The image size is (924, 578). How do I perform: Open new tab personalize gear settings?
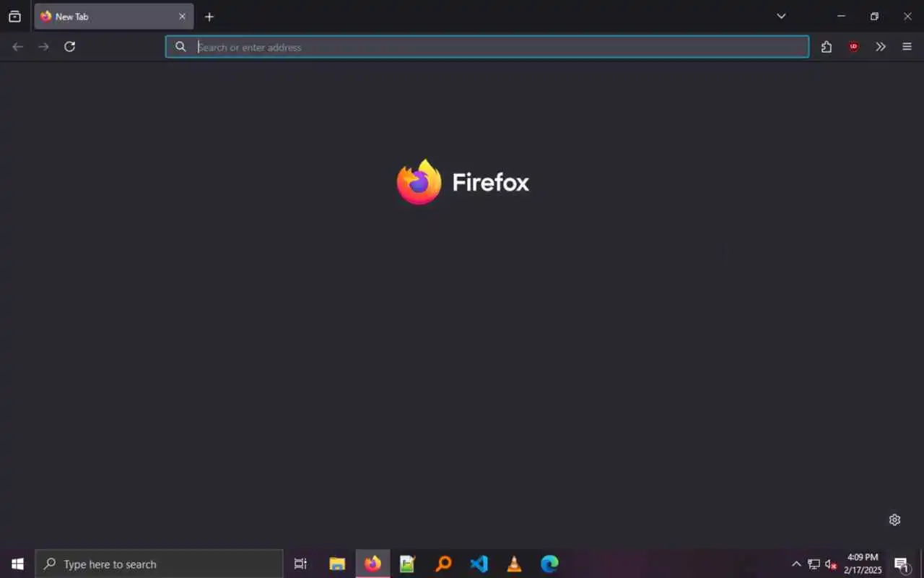[x=895, y=519]
